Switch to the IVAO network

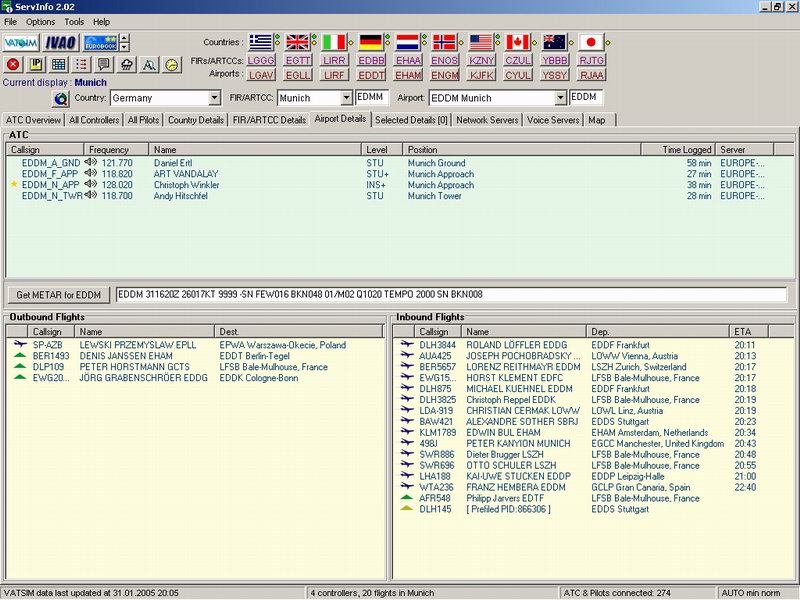pyautogui.click(x=59, y=43)
